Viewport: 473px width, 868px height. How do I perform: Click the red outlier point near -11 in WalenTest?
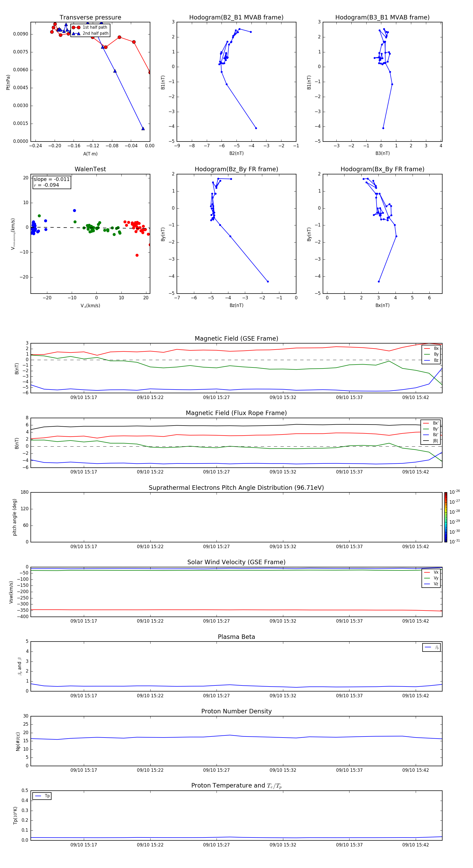point(137,255)
